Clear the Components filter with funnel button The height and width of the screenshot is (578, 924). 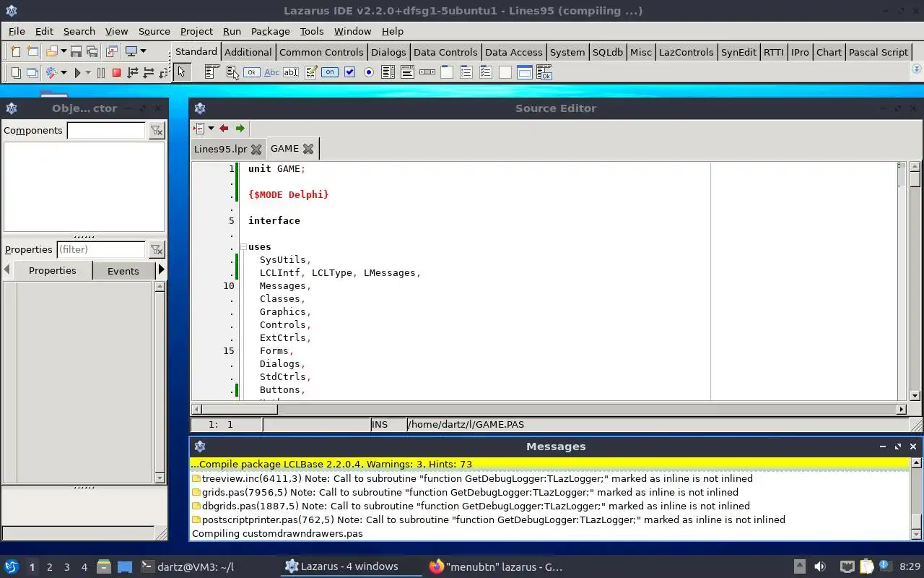click(156, 130)
